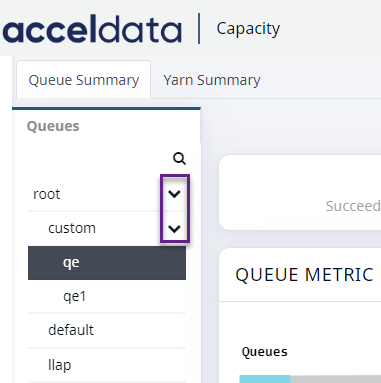The image size is (381, 383).
Task: Open the queue search magnifier icon
Action: (179, 159)
